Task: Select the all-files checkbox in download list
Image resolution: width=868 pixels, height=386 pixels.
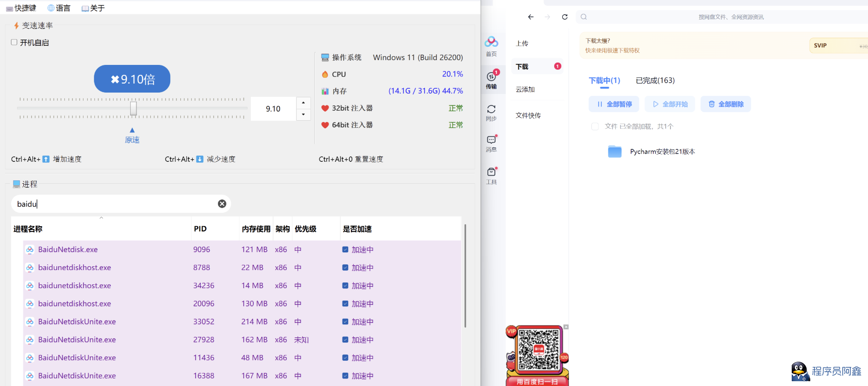Action: pyautogui.click(x=595, y=126)
